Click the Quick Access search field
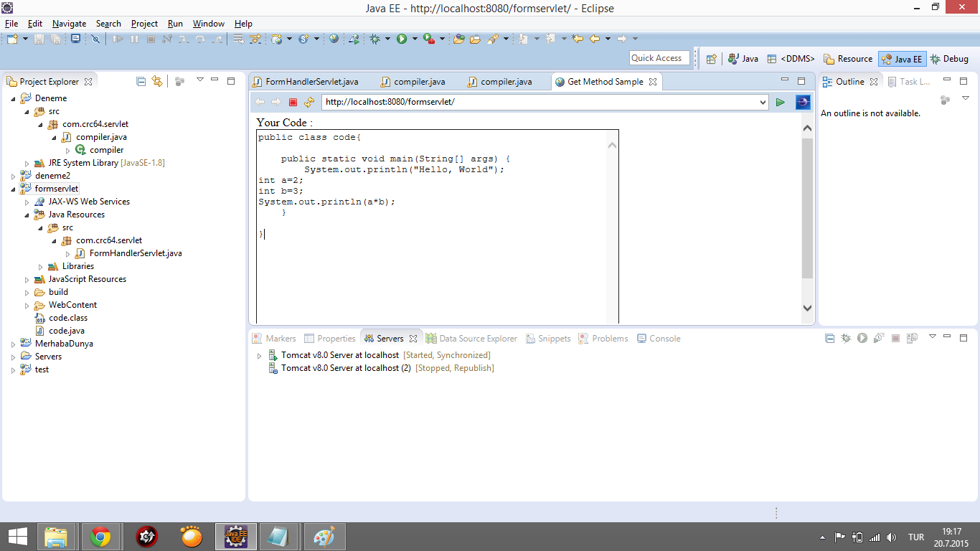This screenshot has height=551, width=980. click(x=659, y=58)
